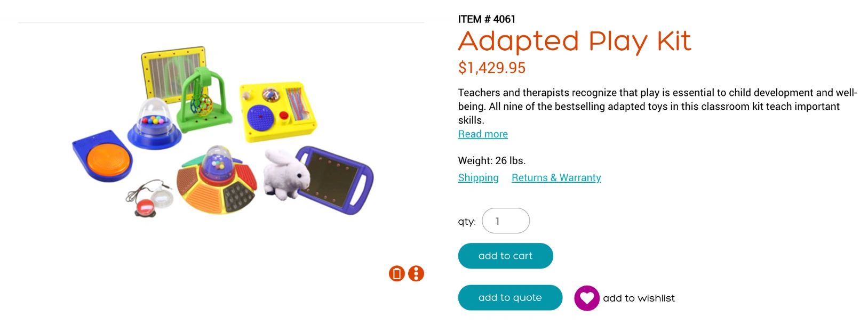Open the Returns & Warranty link
The image size is (868, 325).
click(556, 178)
